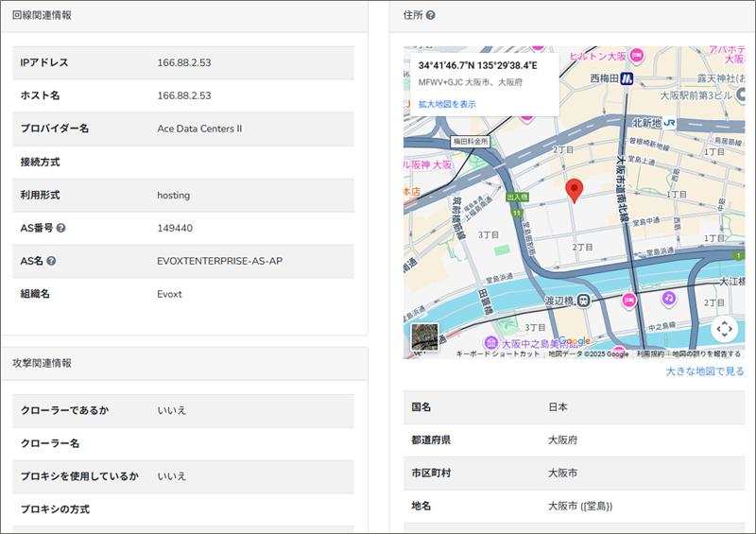
Task: Click Watanabebashi station icon on map
Action: [x=584, y=300]
